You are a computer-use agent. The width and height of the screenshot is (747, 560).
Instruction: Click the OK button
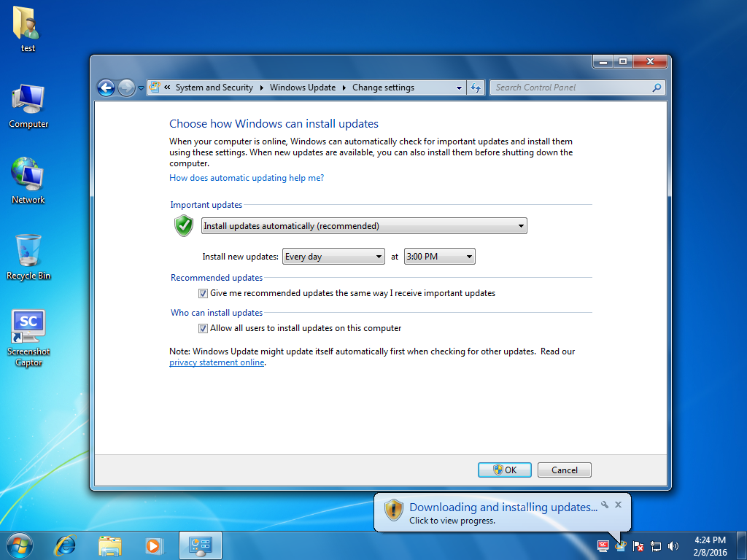(505, 470)
